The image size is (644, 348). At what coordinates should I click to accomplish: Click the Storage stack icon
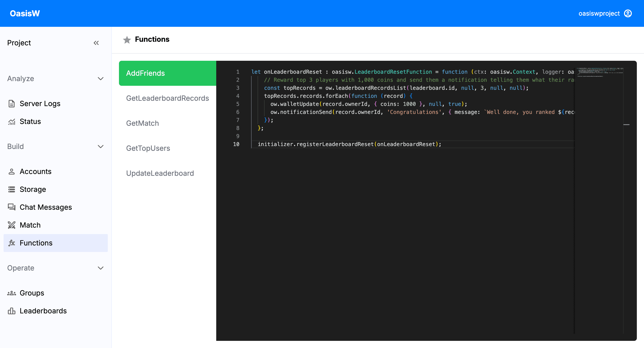(11, 189)
